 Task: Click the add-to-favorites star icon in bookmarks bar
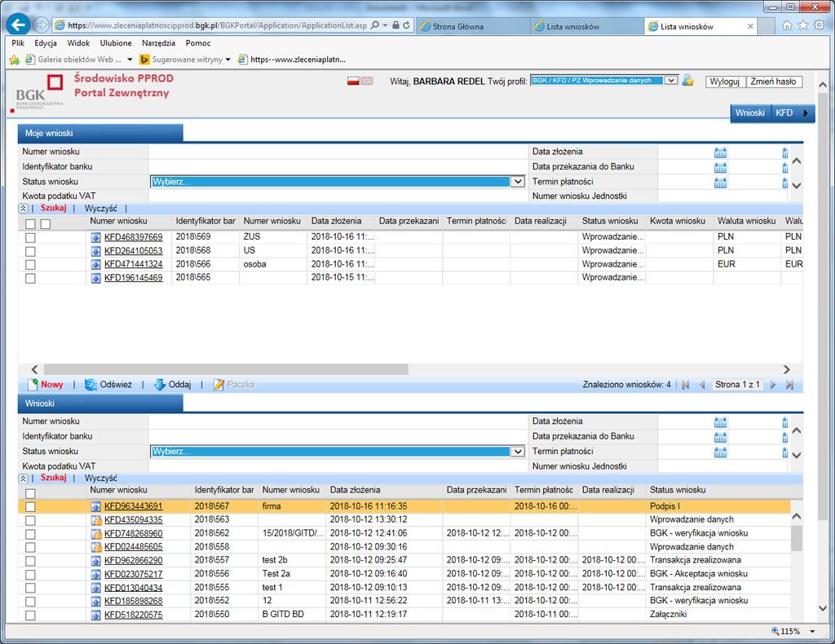point(15,60)
